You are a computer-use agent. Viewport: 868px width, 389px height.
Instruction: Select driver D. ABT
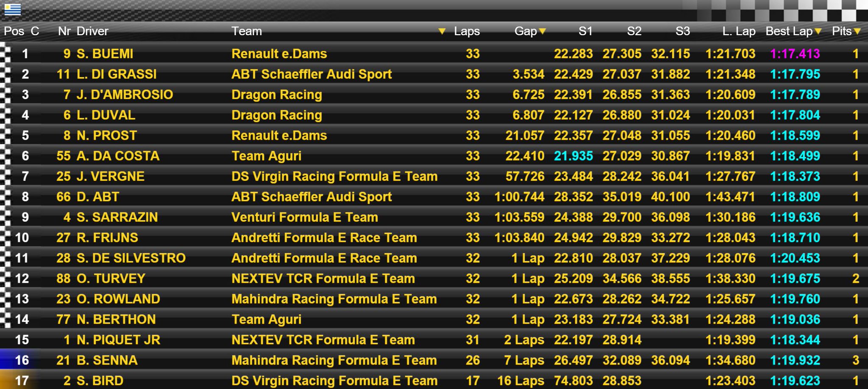click(x=98, y=197)
